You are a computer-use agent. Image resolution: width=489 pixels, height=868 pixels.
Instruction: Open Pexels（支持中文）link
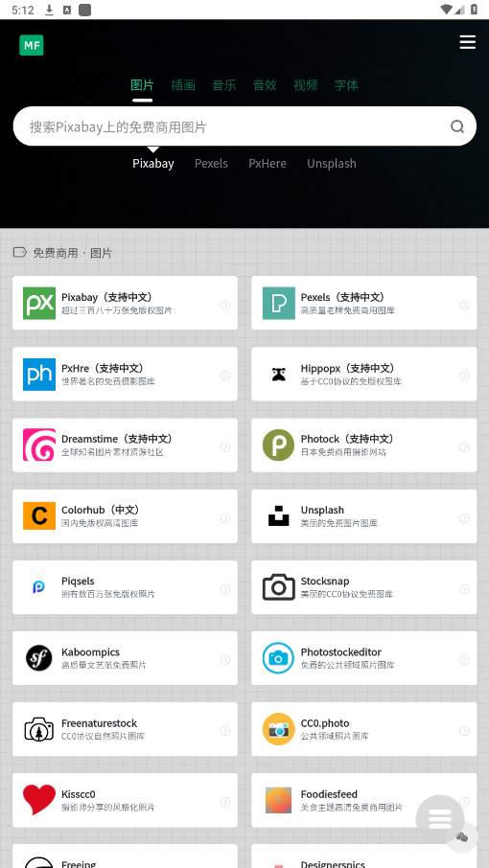click(x=344, y=297)
